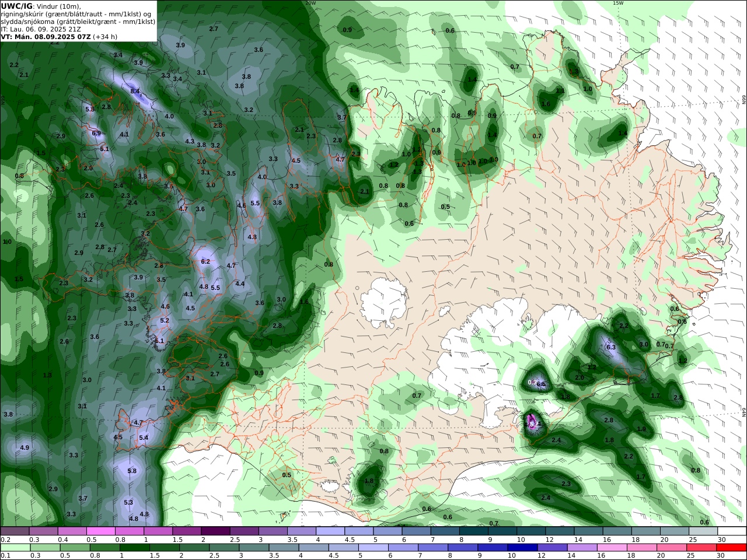Click the 66N latitude label on the right edge
This screenshot has width=747, height=560.
tap(744, 100)
